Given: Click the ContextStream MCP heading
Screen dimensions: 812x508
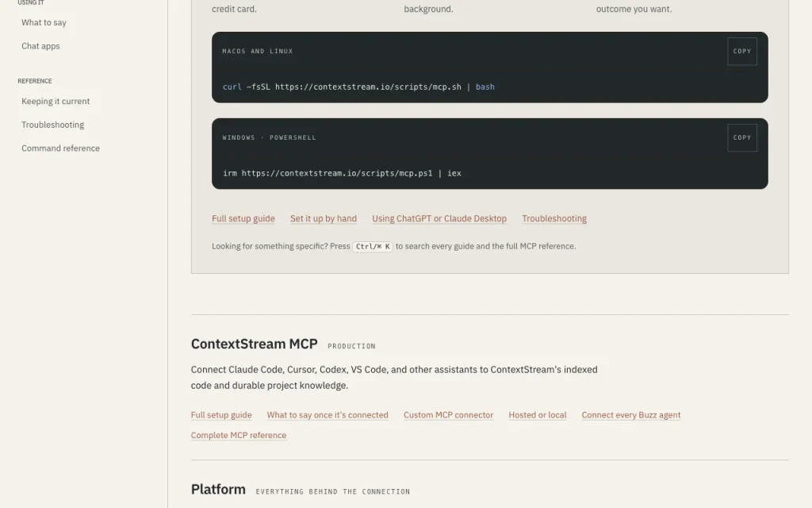Looking at the screenshot, I should click(x=255, y=344).
